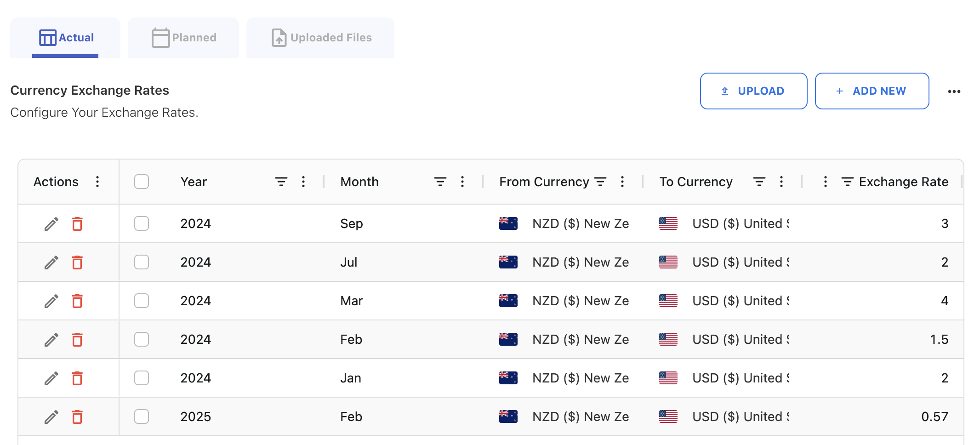This screenshot has width=980, height=445.
Task: Click the 0.57 exchange rate cell
Action: click(x=934, y=417)
